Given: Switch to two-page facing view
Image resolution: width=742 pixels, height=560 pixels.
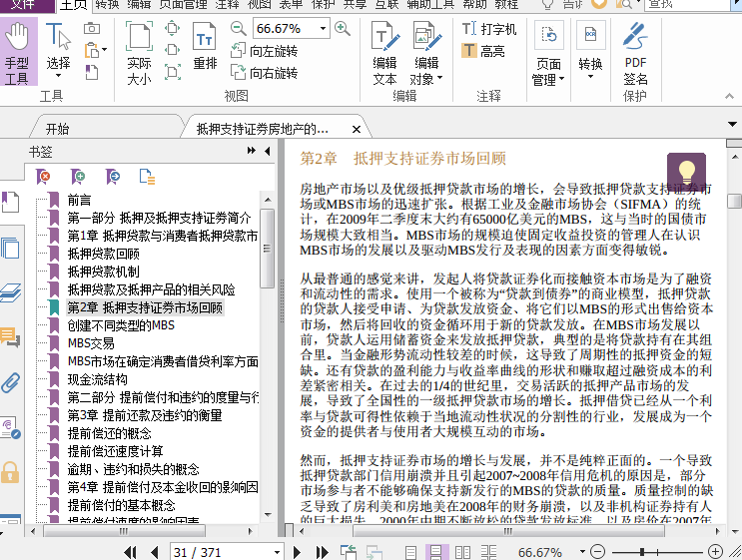Looking at the screenshot, I should point(457,552).
